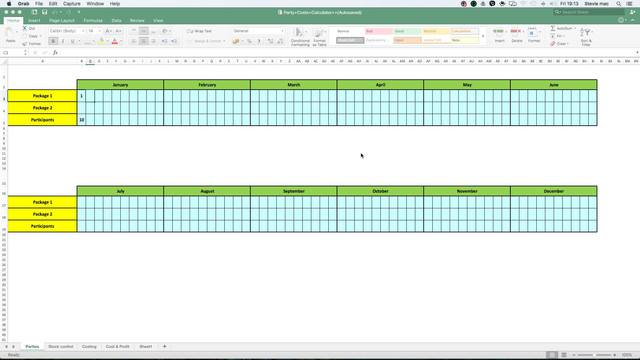Decrease indent icon
This screenshot has width=640, height=360.
pyautogui.click(x=164, y=41)
